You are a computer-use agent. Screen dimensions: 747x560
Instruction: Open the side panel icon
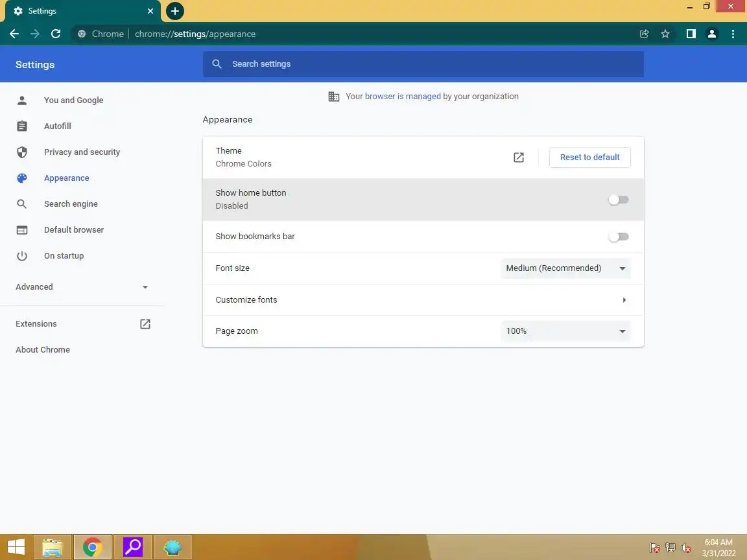point(691,34)
